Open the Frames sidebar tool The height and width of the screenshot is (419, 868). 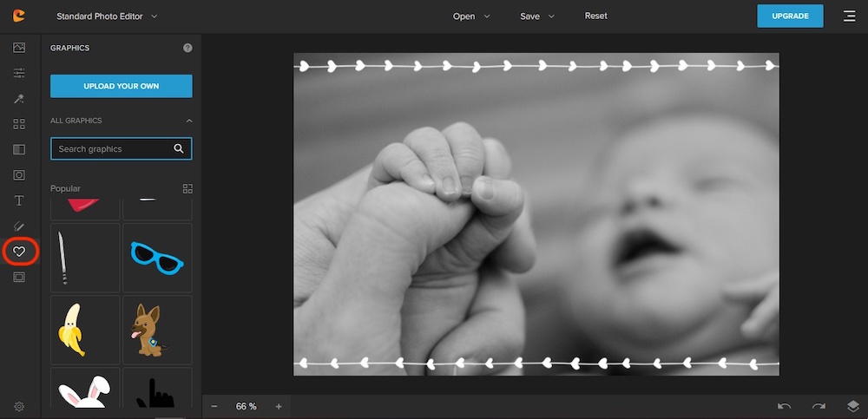point(19,175)
